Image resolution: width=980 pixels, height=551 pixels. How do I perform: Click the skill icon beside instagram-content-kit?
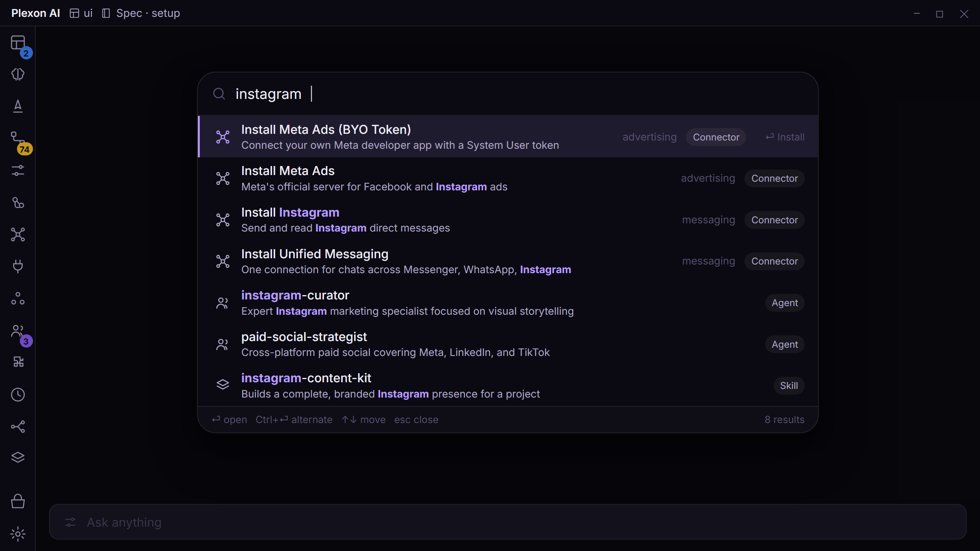tap(223, 384)
